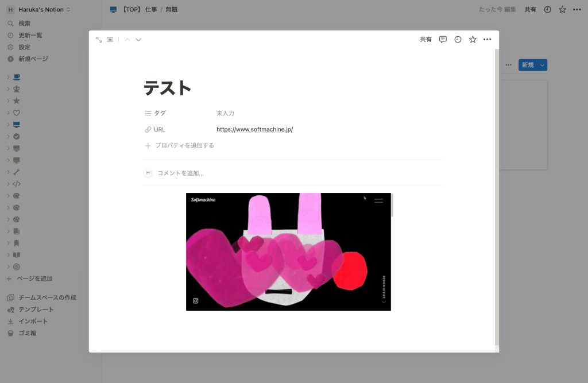Screen dimensions: 588x383
Task: Open 検索 in the sidebar
Action: [19, 24]
